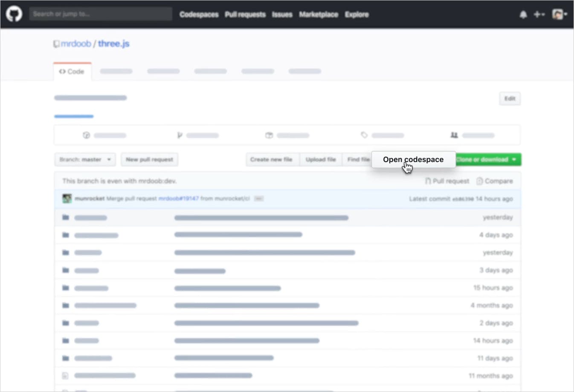Image resolution: width=574 pixels, height=392 pixels.
Task: Switch to the Code tab
Action: pos(72,72)
